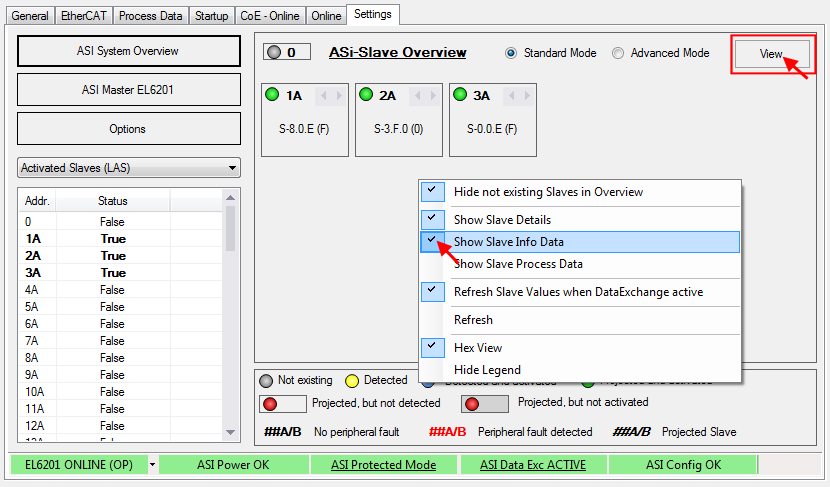Screen dimensions: 830x487
Task: Click the ASI Protected Mode status link
Action: pos(383,465)
